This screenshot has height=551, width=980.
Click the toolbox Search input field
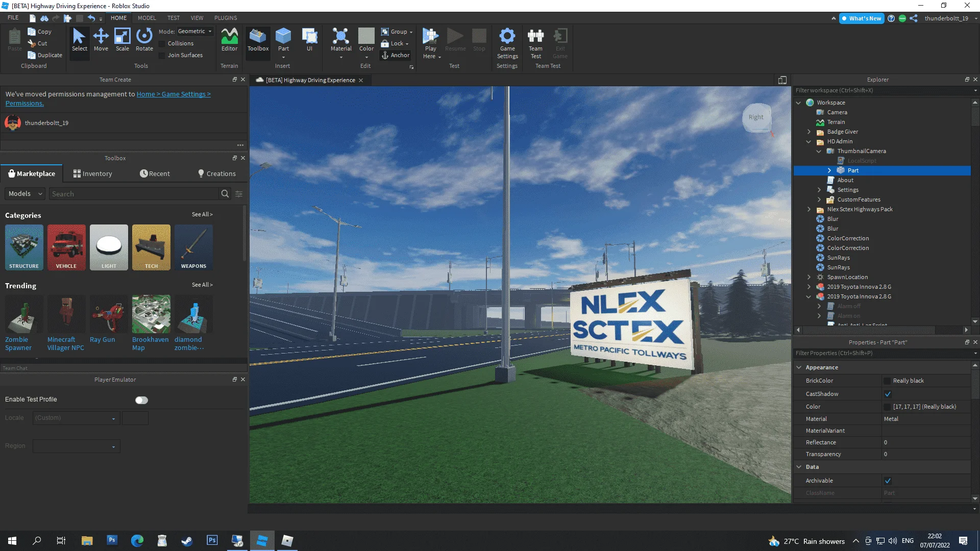click(x=134, y=194)
